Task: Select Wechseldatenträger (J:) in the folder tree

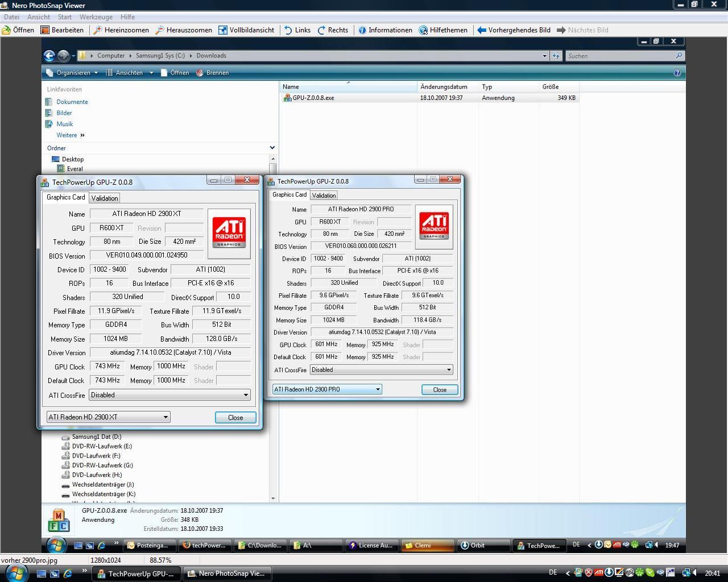Action: 98,484
